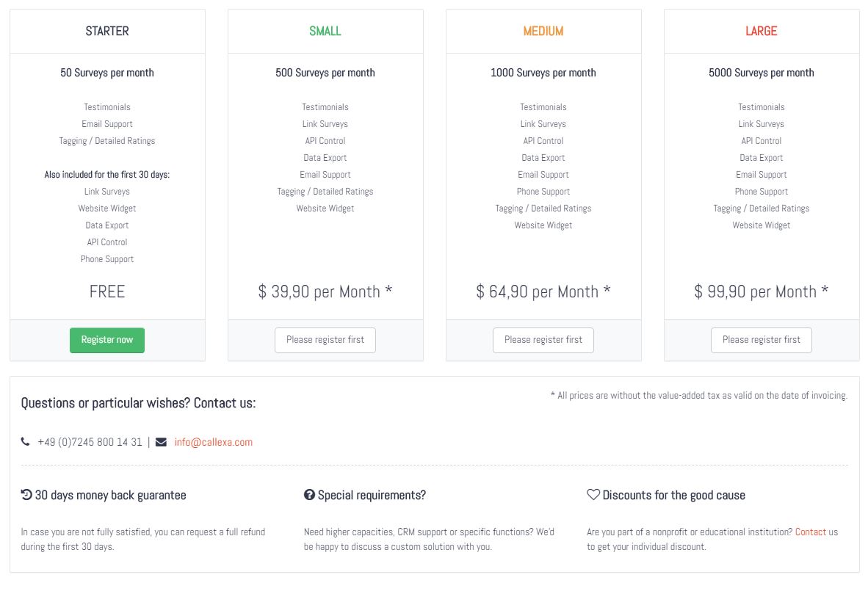Select the STARTER plan heading

coord(107,31)
